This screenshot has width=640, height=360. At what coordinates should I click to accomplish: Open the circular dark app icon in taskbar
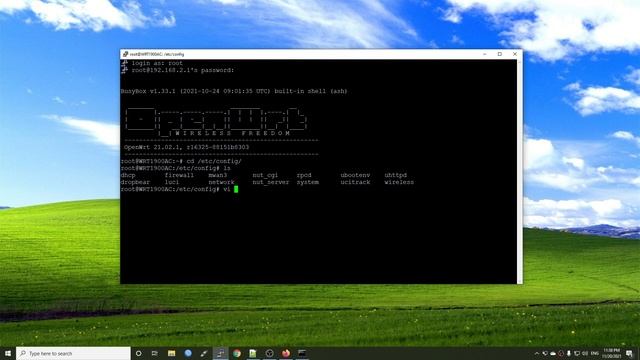[269, 353]
